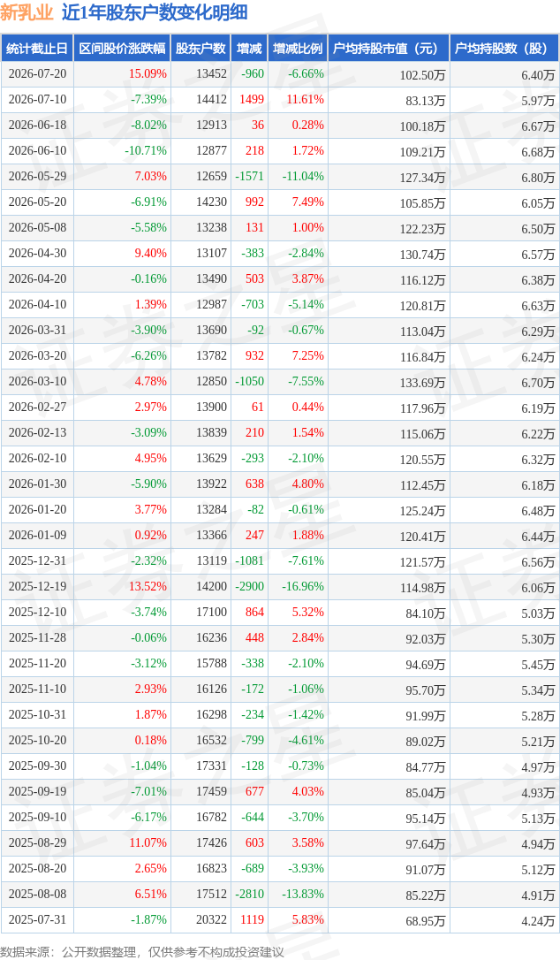Select the 股东户数 column header
This screenshot has width=560, height=960.
point(201,49)
